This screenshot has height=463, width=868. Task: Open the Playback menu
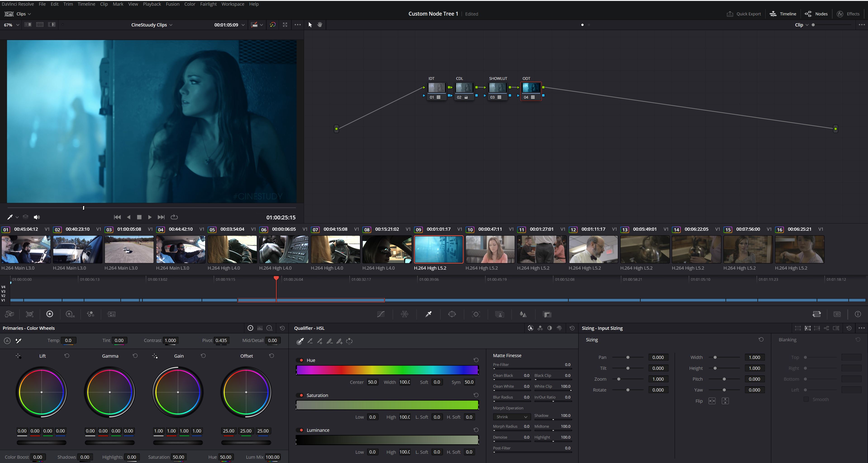152,4
